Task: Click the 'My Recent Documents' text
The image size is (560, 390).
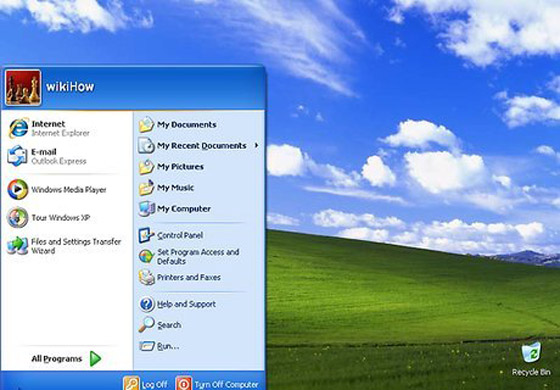Action: click(202, 146)
